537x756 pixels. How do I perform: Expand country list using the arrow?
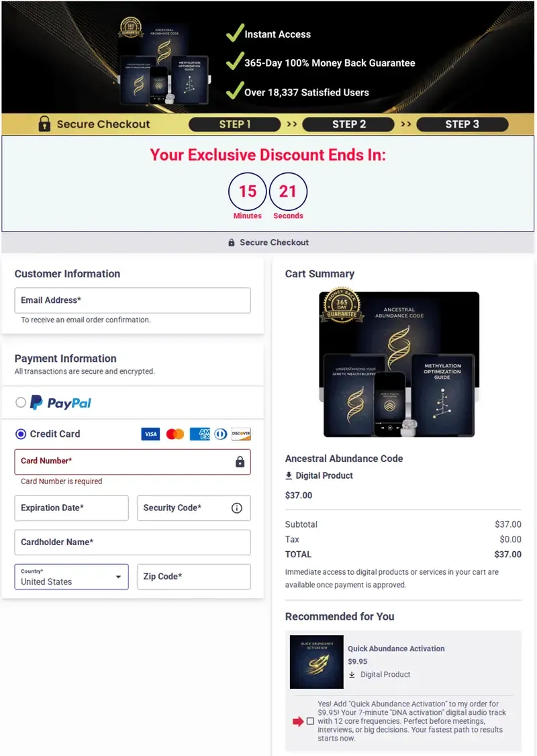(x=118, y=577)
